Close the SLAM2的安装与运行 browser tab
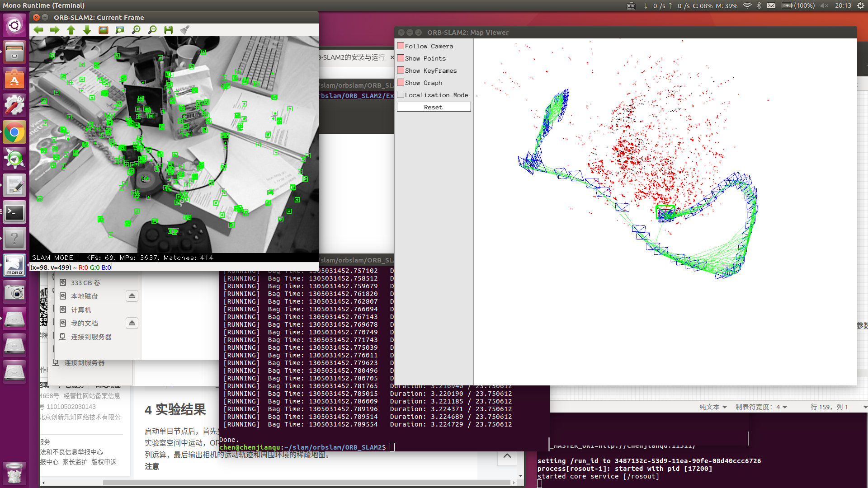 click(392, 57)
